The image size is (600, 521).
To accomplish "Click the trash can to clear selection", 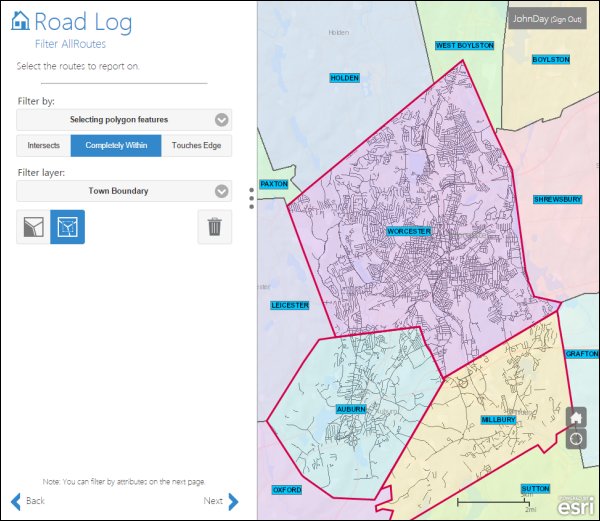I will point(214,227).
